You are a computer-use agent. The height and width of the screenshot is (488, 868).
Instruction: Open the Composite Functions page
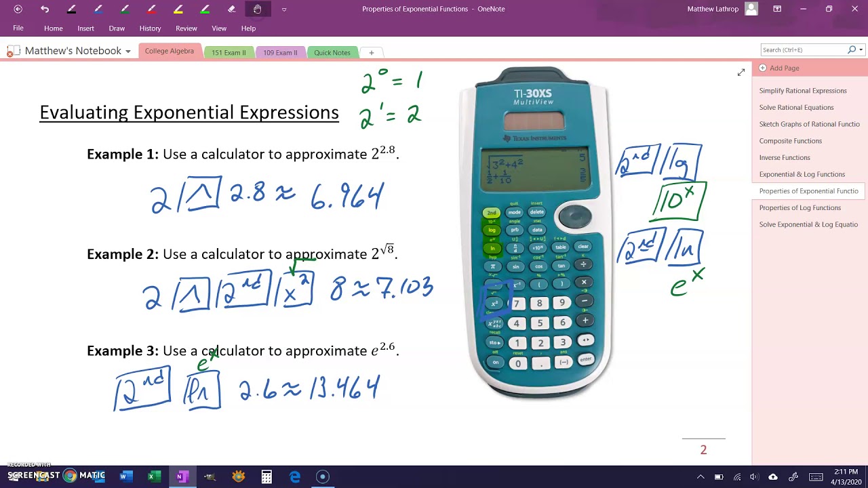(x=790, y=141)
